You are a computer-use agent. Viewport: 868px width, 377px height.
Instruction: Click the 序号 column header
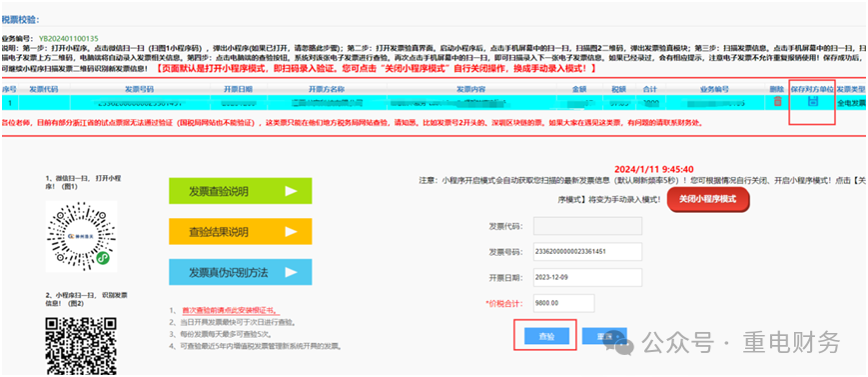[8, 89]
